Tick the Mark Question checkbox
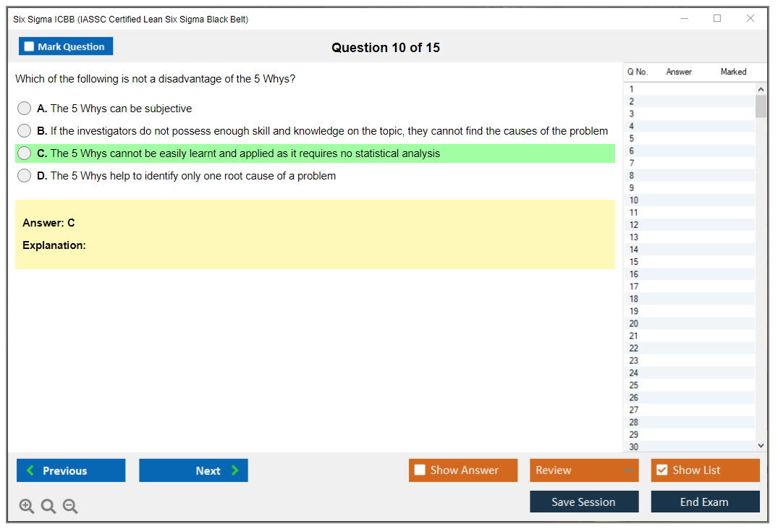778x532 pixels. tap(30, 47)
